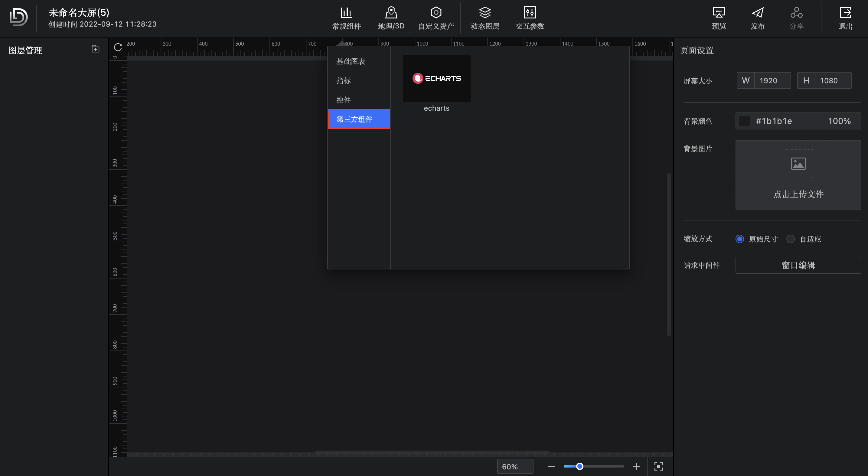Click the background color swatch #1b1b1e
868x476 pixels.
(744, 121)
